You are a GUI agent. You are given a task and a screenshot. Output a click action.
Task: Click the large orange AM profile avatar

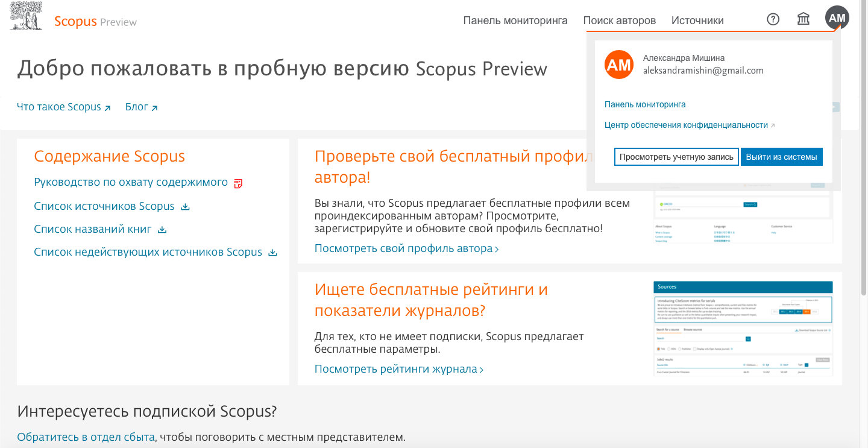(619, 65)
